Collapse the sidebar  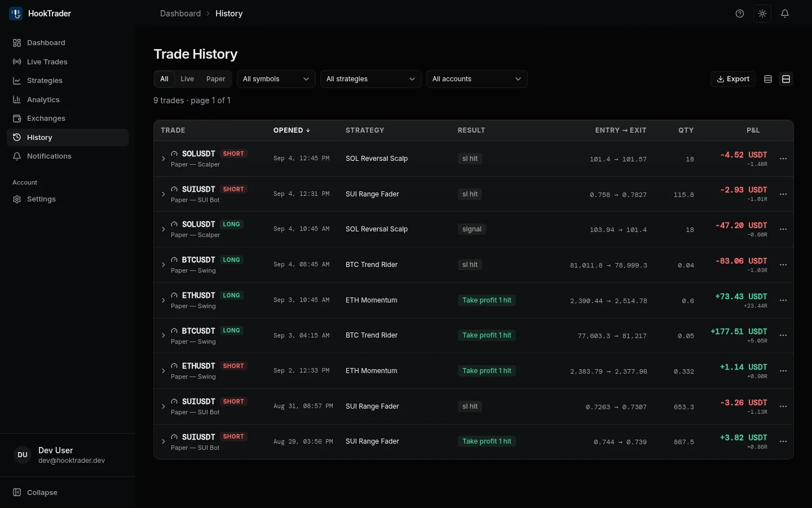pyautogui.click(x=68, y=493)
